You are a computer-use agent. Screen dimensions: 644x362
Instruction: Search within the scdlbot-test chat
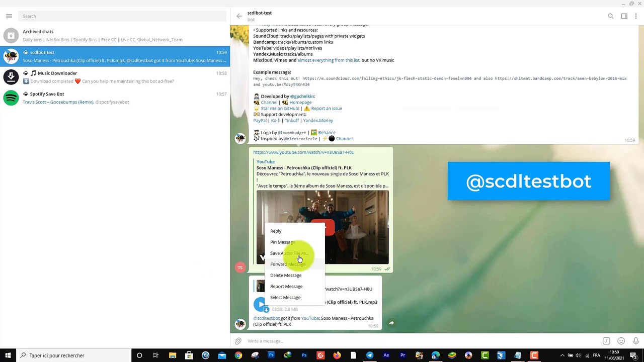pos(611,16)
